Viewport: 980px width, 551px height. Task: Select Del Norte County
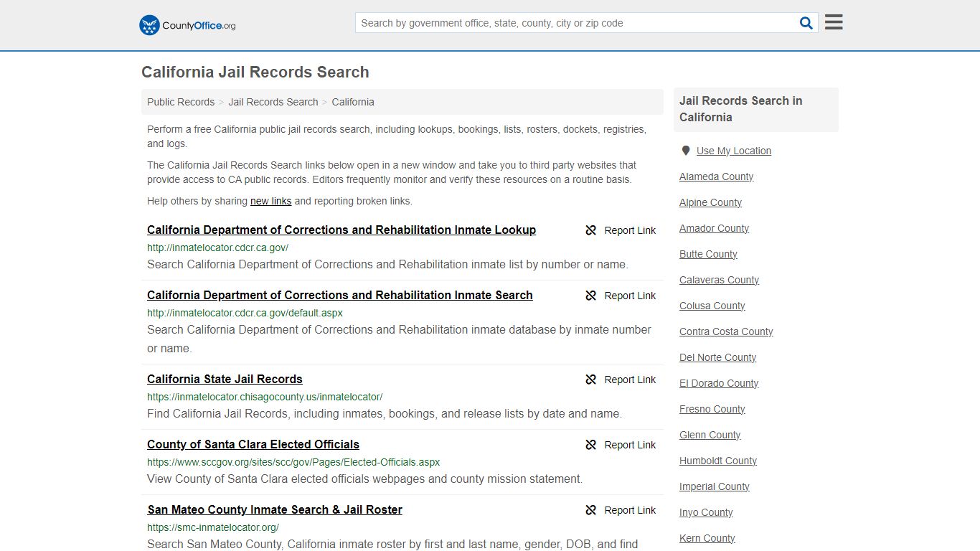coord(718,357)
